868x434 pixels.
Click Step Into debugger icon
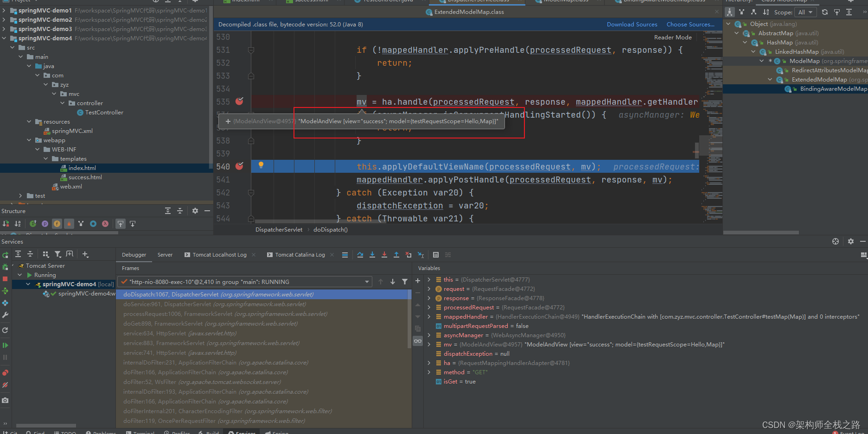coord(372,255)
